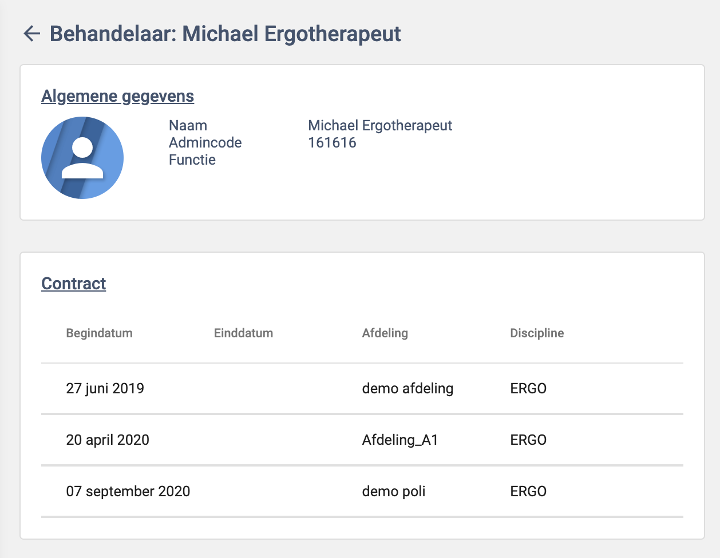Click the practitioner profile avatar
The image size is (720, 558).
(82, 157)
